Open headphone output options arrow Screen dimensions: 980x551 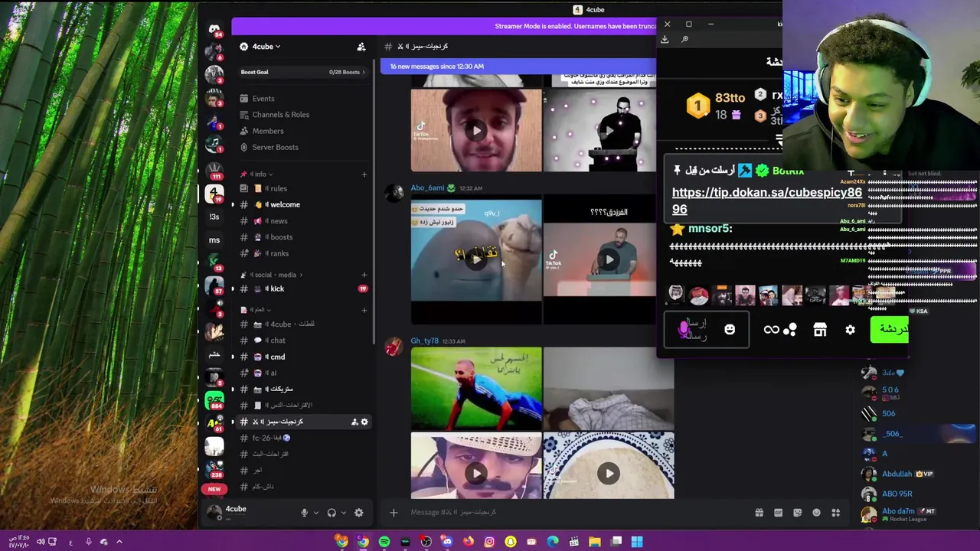[343, 513]
